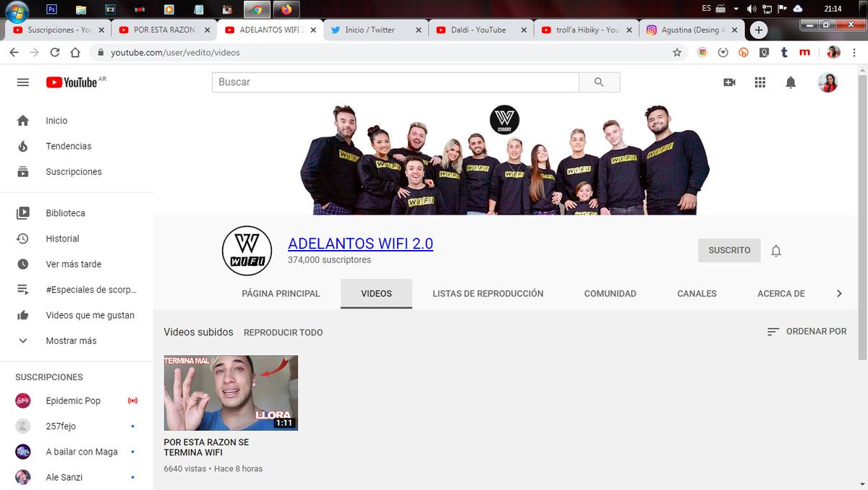Click the browser home button
The width and height of the screenshot is (868, 490).
coord(75,52)
